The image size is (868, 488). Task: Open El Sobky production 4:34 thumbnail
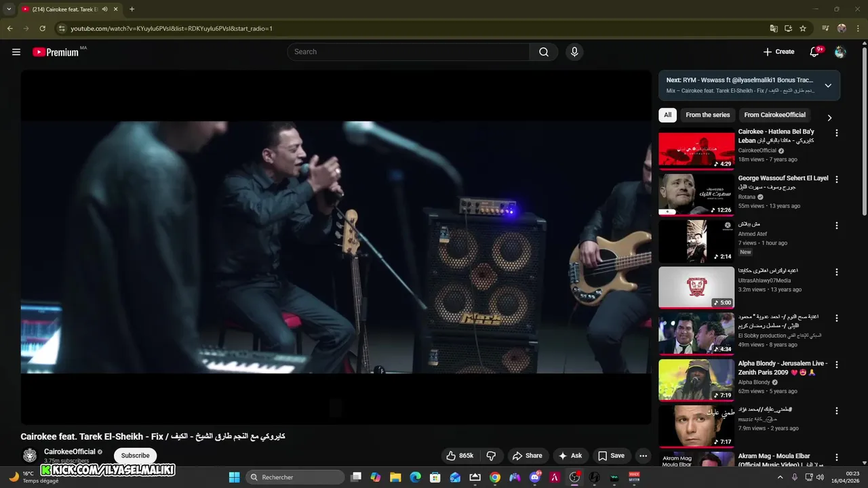click(x=696, y=333)
